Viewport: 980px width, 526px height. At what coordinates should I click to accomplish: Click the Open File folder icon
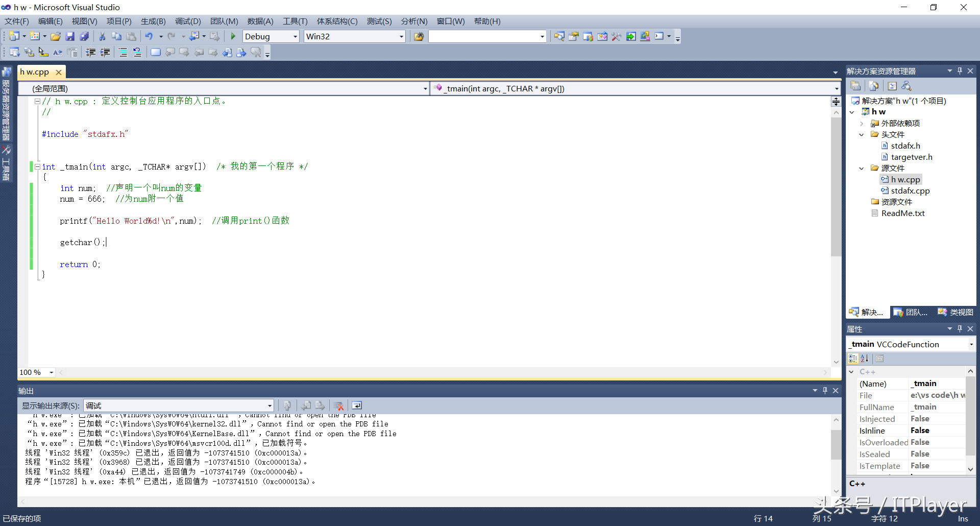[56, 36]
